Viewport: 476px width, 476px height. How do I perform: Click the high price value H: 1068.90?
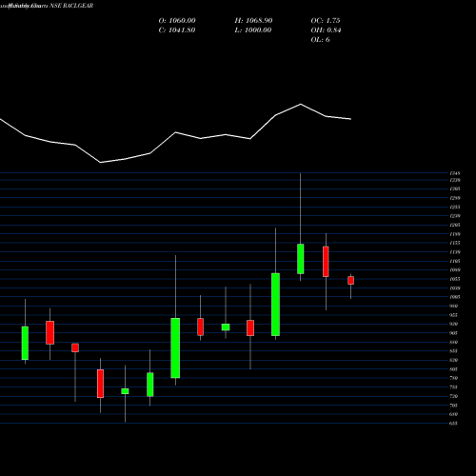click(x=253, y=21)
